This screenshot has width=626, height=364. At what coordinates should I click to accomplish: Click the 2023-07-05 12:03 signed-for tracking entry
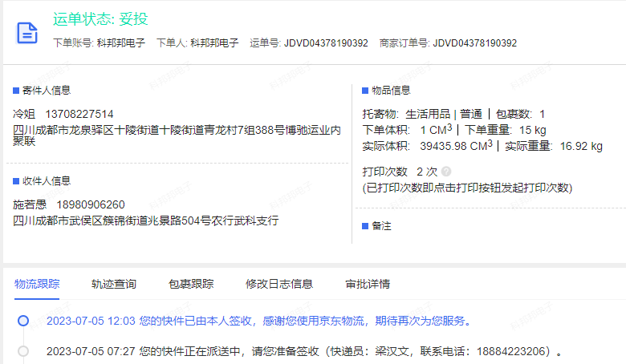tap(259, 321)
